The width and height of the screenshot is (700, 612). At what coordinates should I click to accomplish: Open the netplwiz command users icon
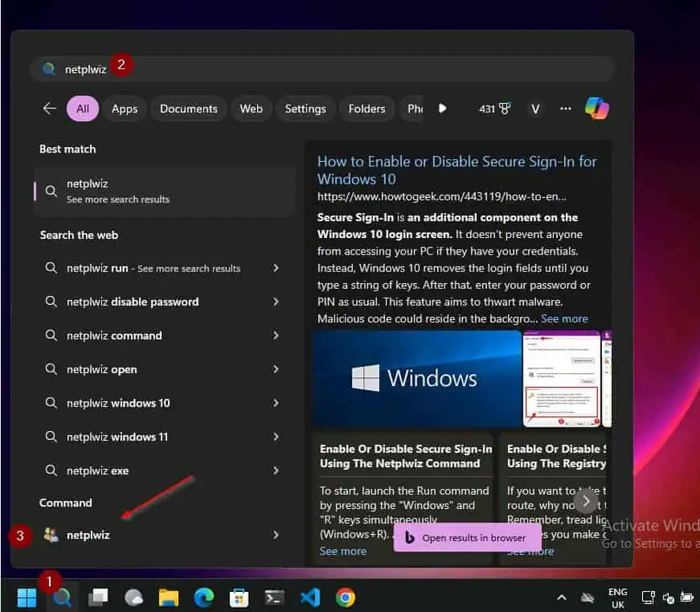pos(51,535)
